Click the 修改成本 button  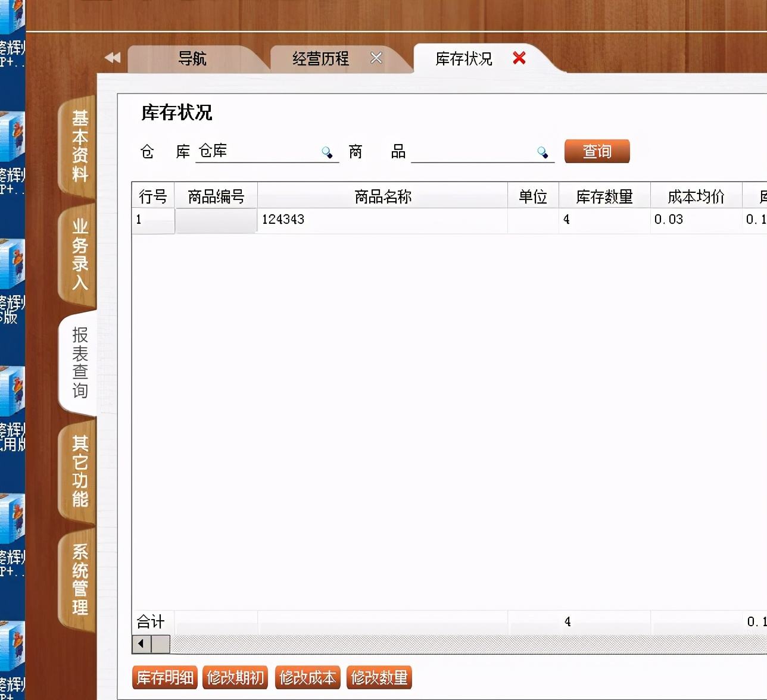coord(307,678)
